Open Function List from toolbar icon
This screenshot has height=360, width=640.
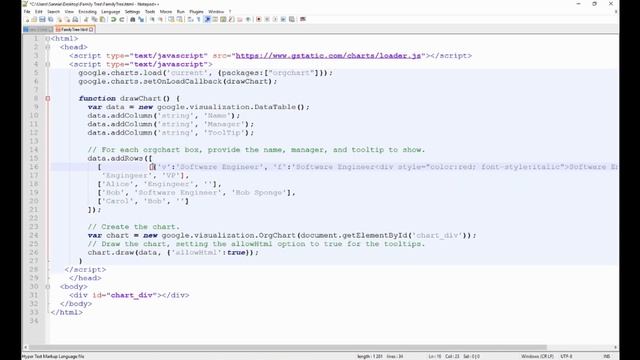click(231, 19)
